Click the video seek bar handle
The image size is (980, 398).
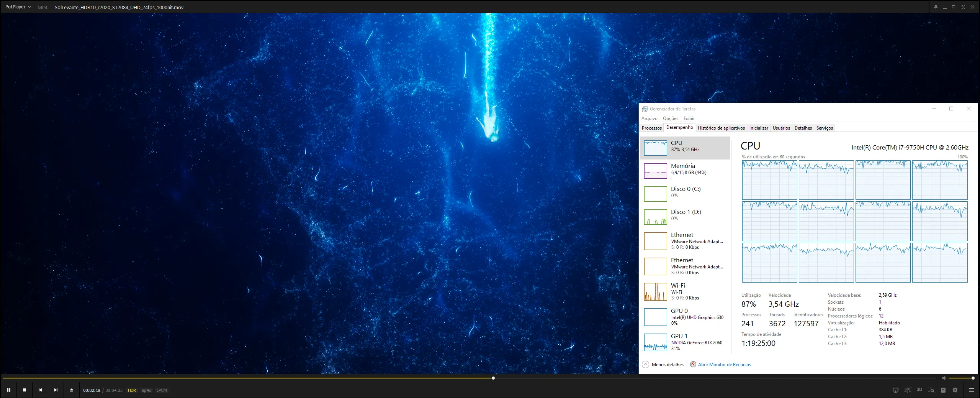pyautogui.click(x=493, y=378)
